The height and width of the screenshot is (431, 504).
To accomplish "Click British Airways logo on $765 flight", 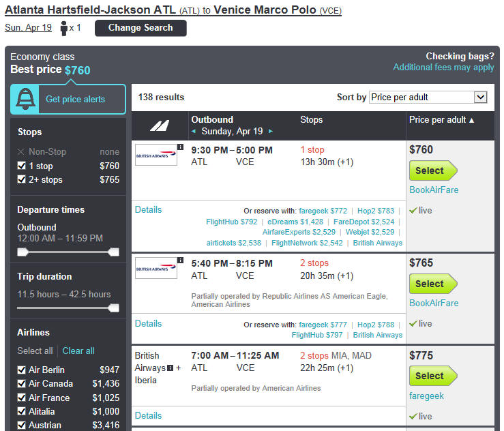I will click(156, 268).
